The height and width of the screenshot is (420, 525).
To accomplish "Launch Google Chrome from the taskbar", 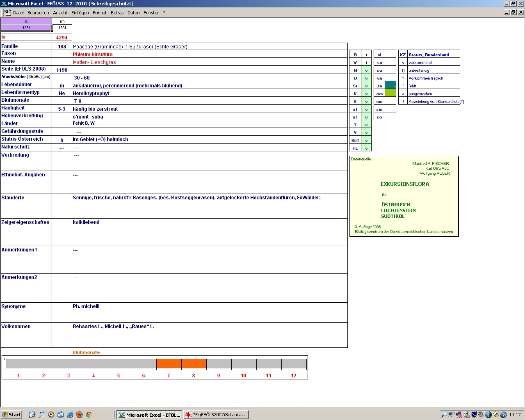I will click(x=89, y=415).
